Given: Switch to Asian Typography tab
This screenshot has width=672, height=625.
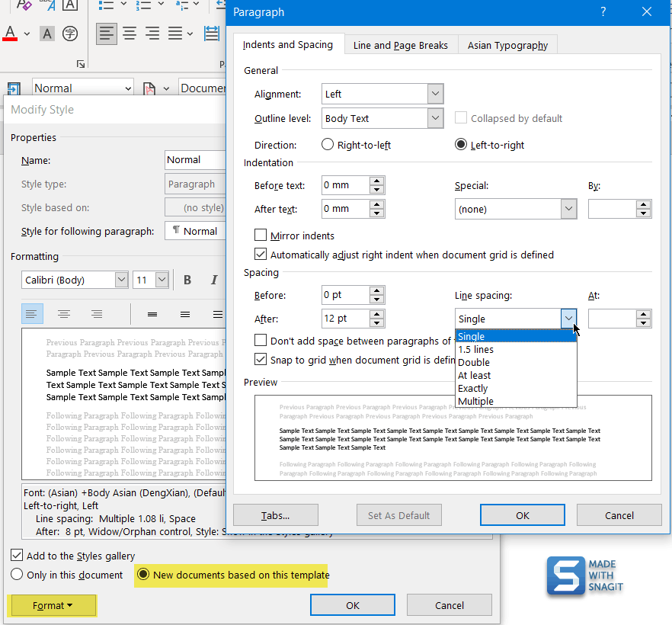Looking at the screenshot, I should point(507,45).
